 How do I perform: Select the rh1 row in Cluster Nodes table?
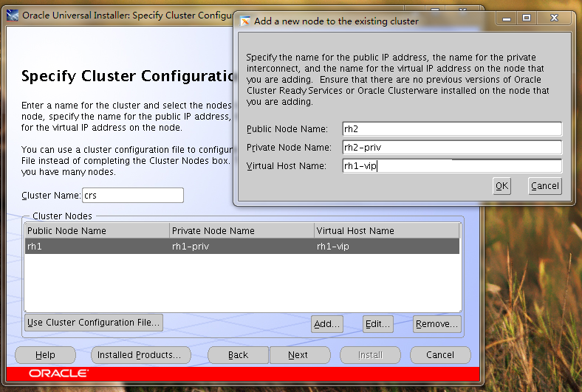[x=242, y=247]
